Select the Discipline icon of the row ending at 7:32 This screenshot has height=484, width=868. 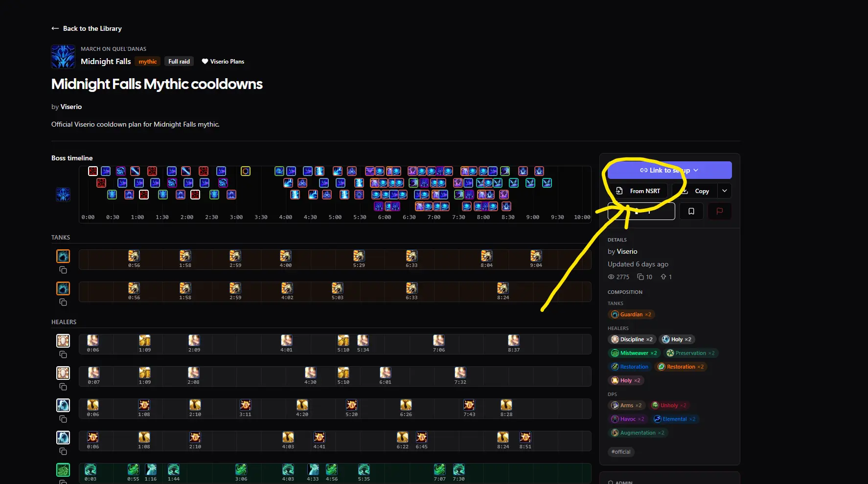pyautogui.click(x=63, y=373)
